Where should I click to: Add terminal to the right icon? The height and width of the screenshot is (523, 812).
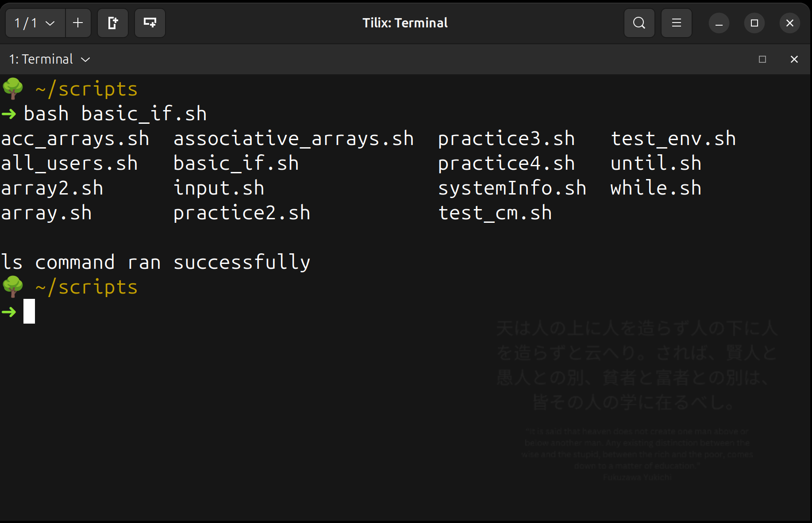click(x=113, y=23)
